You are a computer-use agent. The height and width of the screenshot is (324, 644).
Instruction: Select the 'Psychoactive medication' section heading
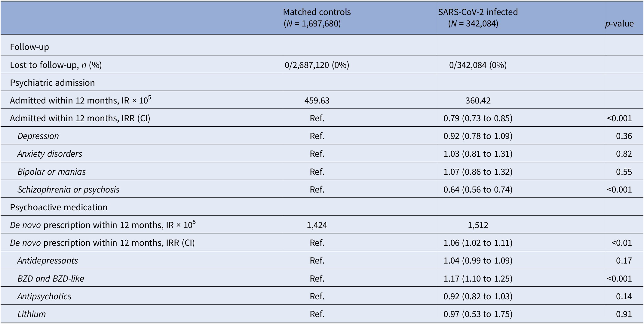pos(59,207)
